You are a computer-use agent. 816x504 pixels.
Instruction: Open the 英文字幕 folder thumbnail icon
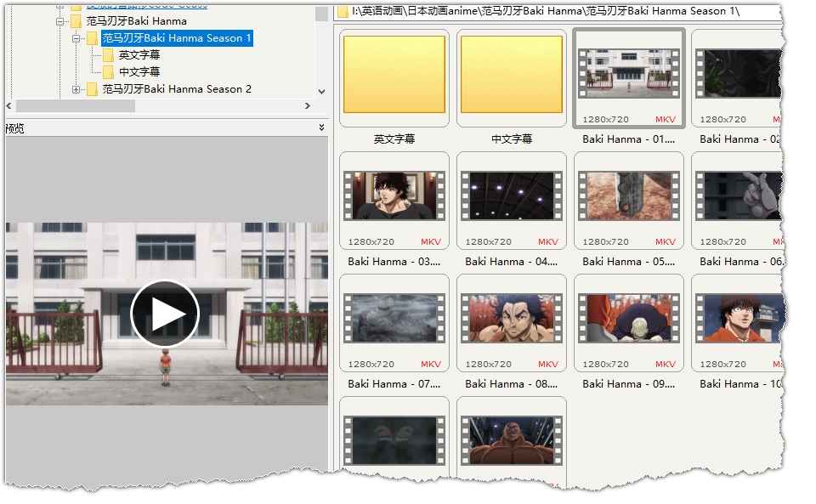tap(394, 75)
